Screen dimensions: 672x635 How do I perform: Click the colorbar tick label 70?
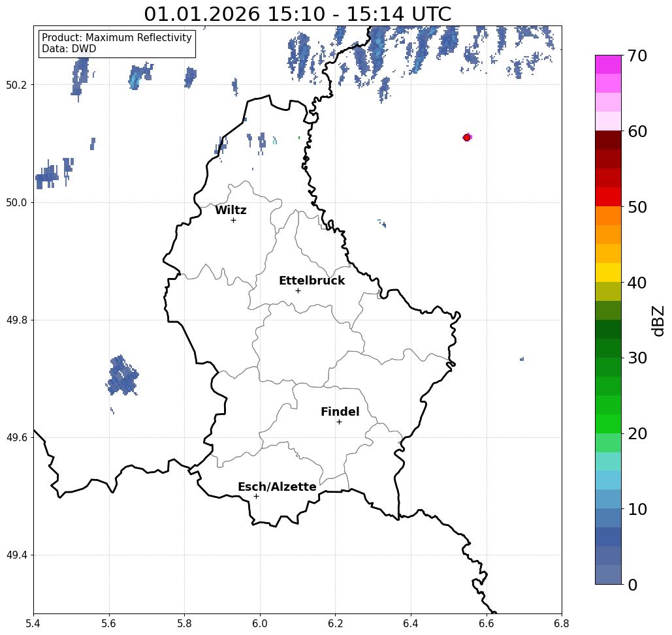point(637,55)
